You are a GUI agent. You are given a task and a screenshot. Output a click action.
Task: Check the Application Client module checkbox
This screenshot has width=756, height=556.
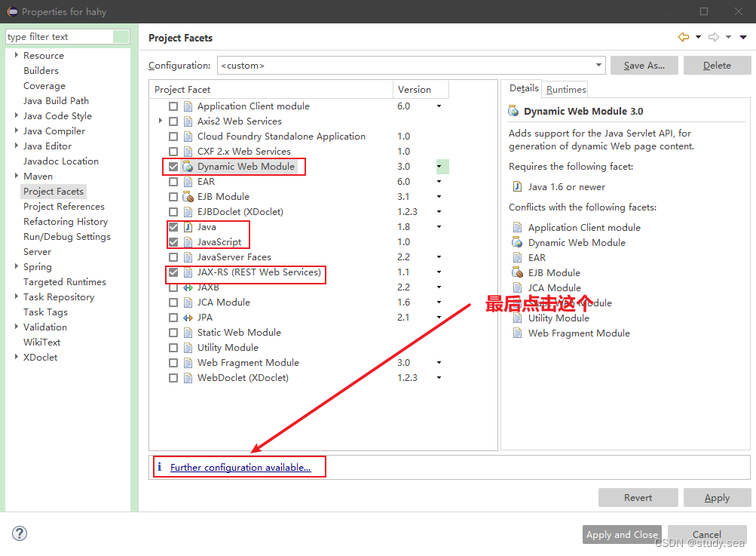[173, 106]
